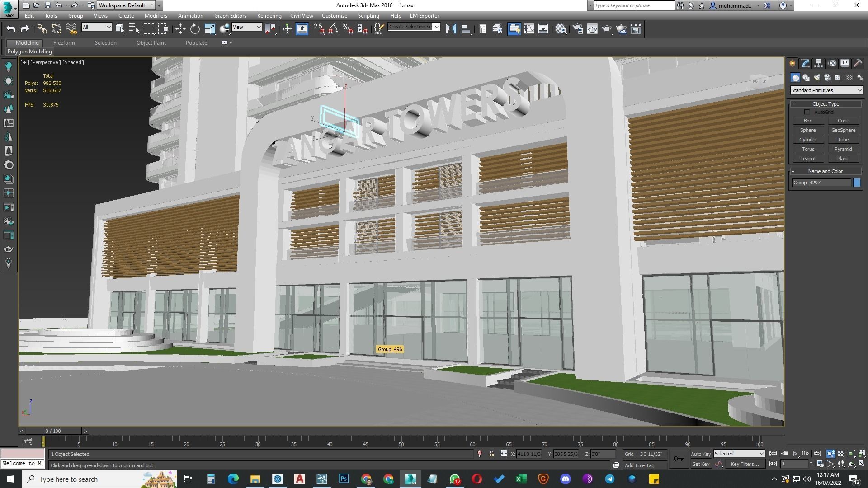
Task: Expand the ribbon options dropdown arrow
Action: click(x=231, y=43)
